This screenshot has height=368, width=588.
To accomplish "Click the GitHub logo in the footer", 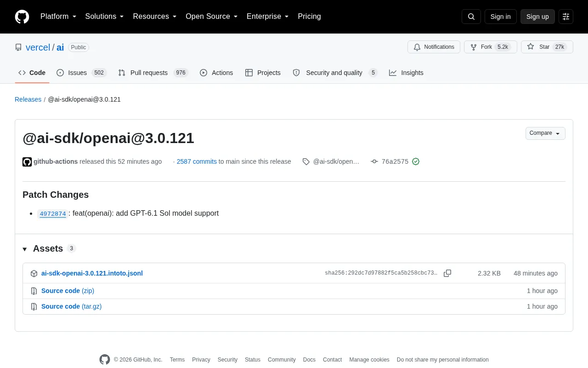I will (x=105, y=360).
